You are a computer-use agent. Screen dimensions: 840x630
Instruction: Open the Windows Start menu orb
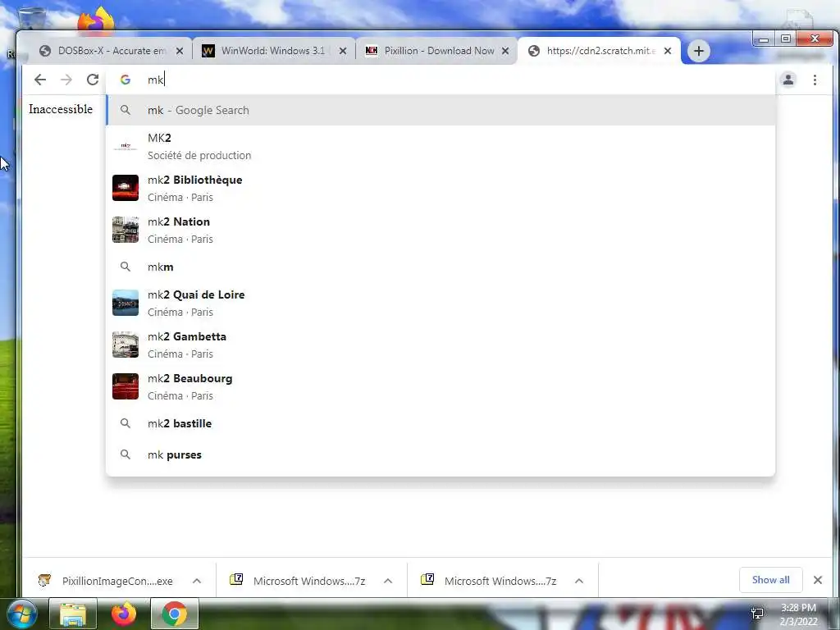[22, 614]
